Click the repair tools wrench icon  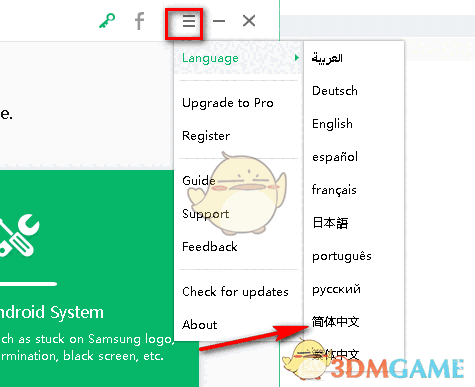[19, 236]
